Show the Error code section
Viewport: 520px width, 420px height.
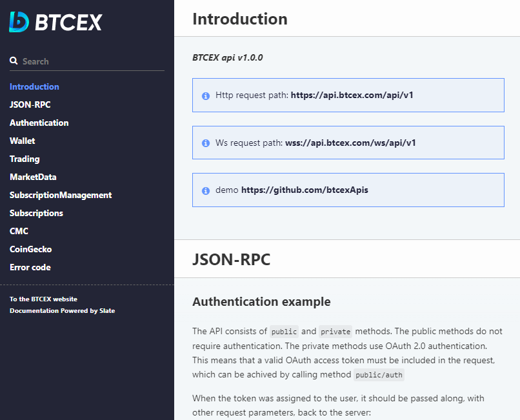pos(30,267)
